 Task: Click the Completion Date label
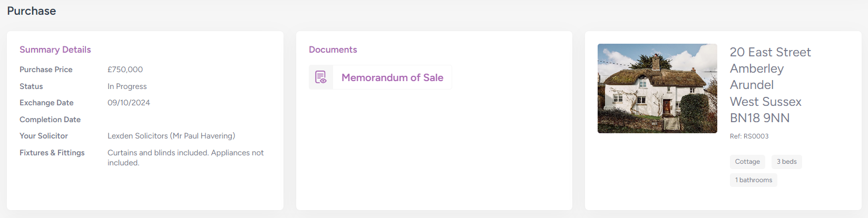pyautogui.click(x=50, y=120)
